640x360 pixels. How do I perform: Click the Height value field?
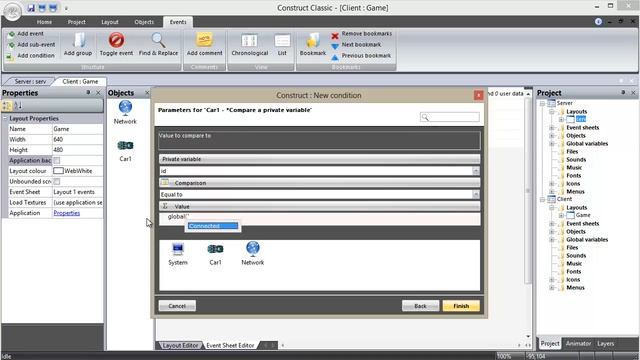click(x=78, y=150)
